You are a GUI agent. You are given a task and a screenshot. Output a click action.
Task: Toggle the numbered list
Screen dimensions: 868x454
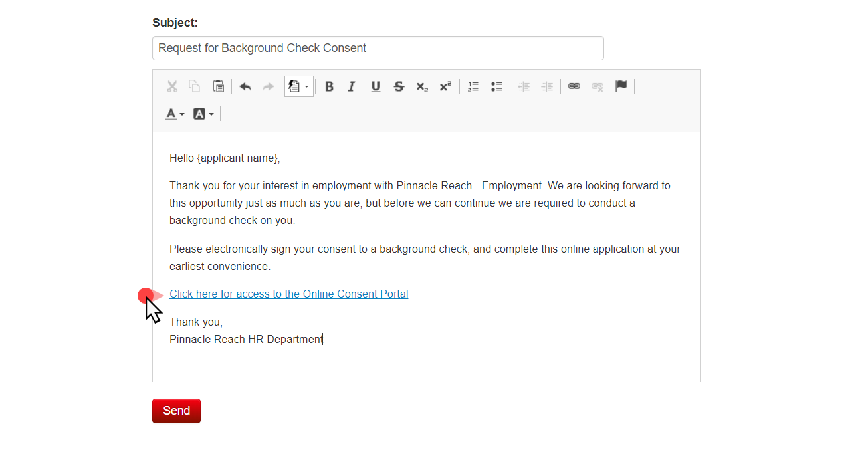[473, 86]
